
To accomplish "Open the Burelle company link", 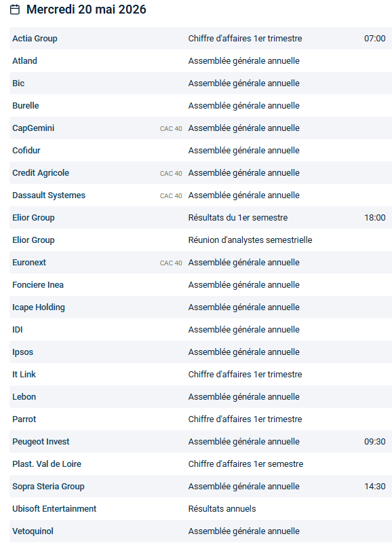I will coord(26,105).
